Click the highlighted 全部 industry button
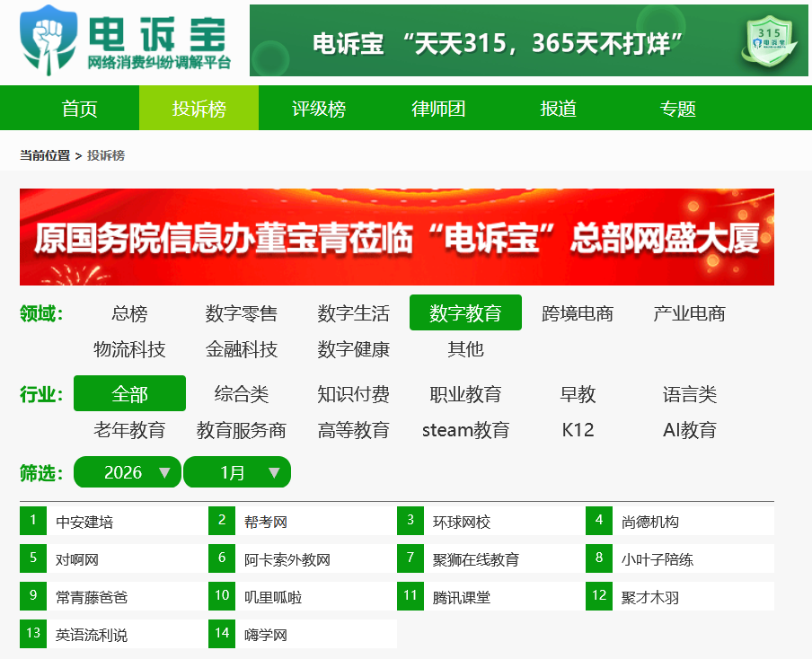The image size is (812, 659). [128, 393]
